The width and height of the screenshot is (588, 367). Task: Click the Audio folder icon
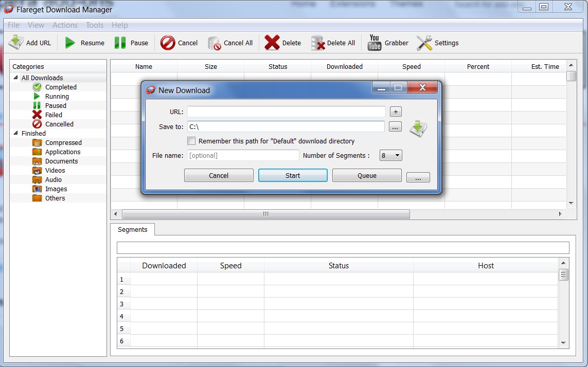37,179
